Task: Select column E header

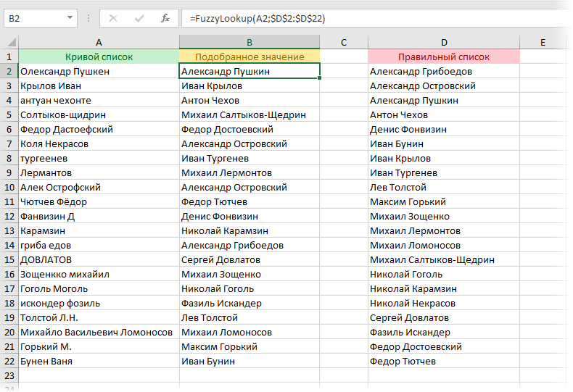Action: (x=543, y=42)
